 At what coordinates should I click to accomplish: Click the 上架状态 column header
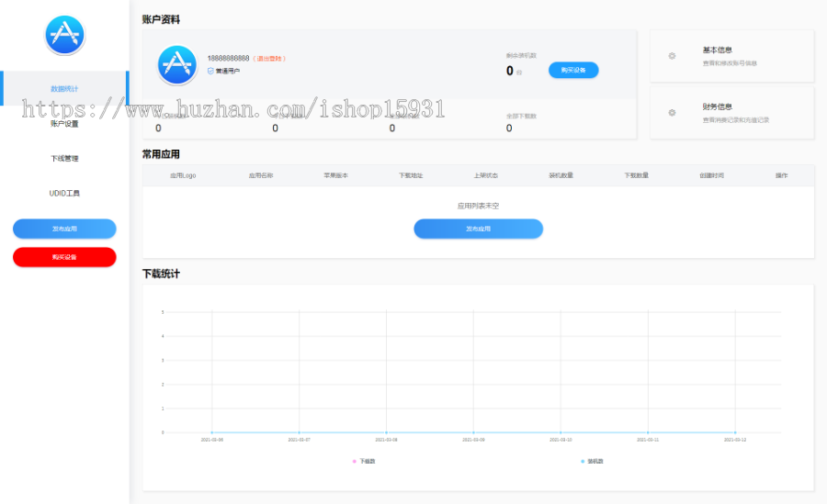tap(486, 175)
